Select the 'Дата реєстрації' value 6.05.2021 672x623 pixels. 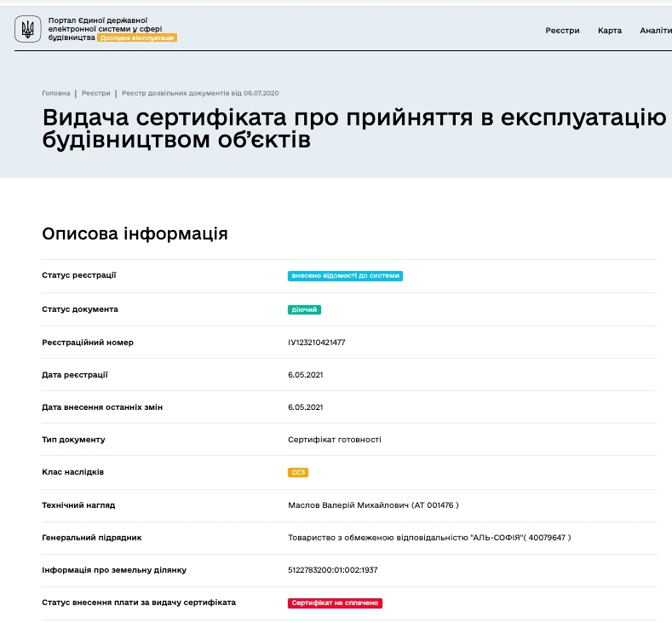[306, 375]
